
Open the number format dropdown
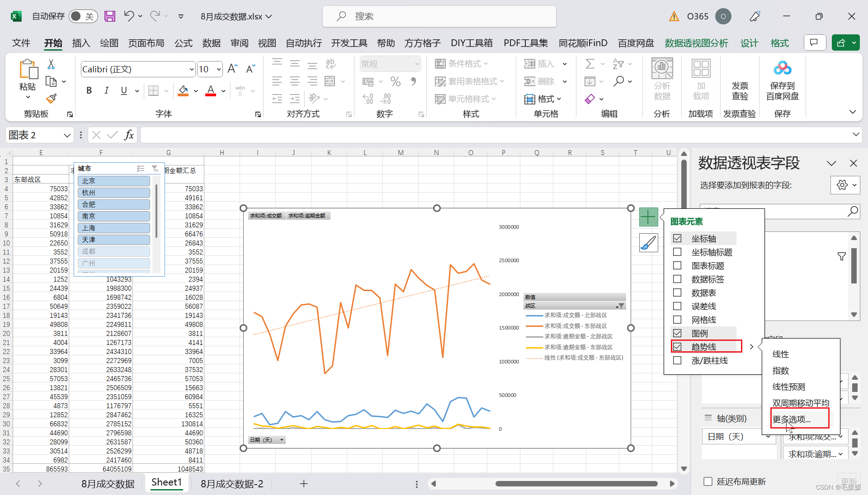point(417,64)
